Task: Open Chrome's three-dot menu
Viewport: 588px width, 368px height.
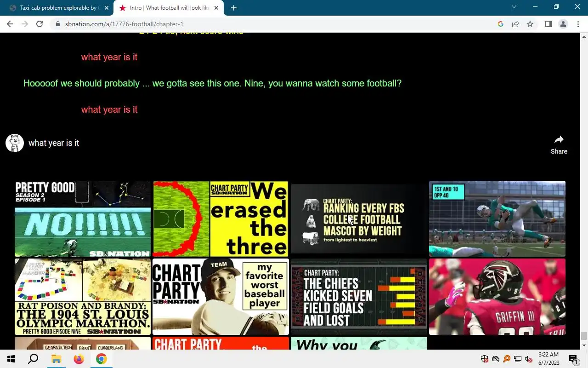Action: coord(578,24)
